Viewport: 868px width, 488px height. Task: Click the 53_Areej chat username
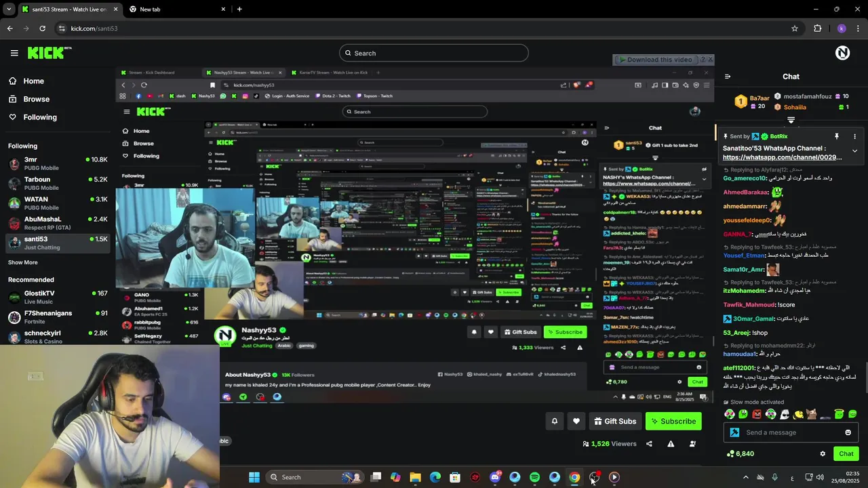[736, 333]
